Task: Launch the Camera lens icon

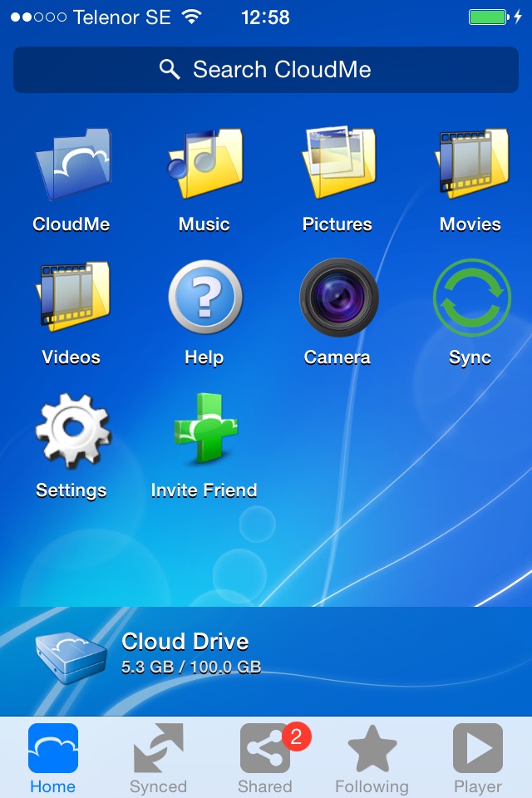Action: tap(339, 298)
